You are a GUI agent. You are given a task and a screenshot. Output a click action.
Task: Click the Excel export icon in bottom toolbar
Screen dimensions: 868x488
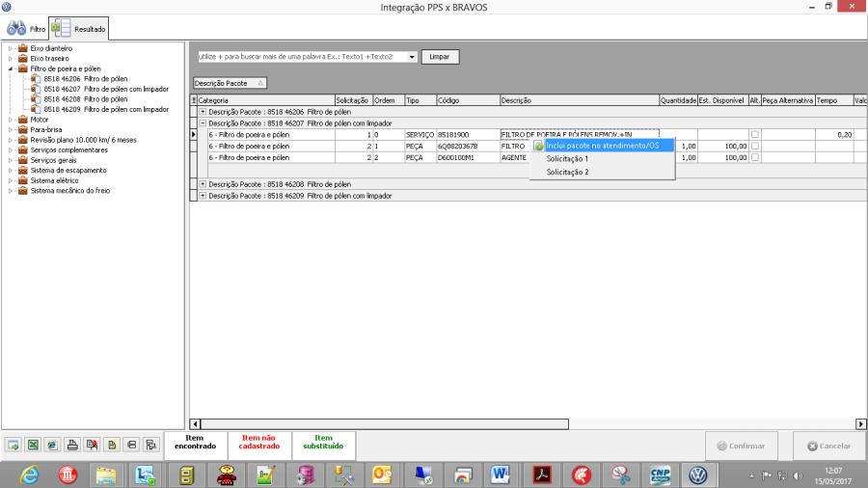(33, 445)
